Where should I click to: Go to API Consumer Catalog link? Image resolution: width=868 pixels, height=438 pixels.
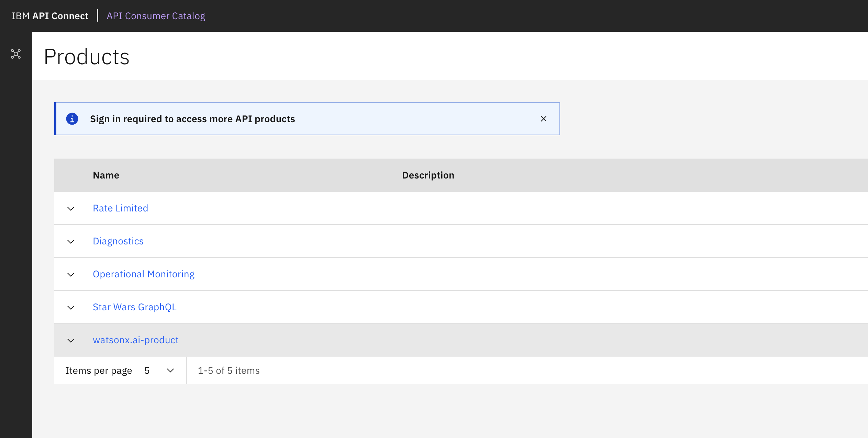[156, 16]
